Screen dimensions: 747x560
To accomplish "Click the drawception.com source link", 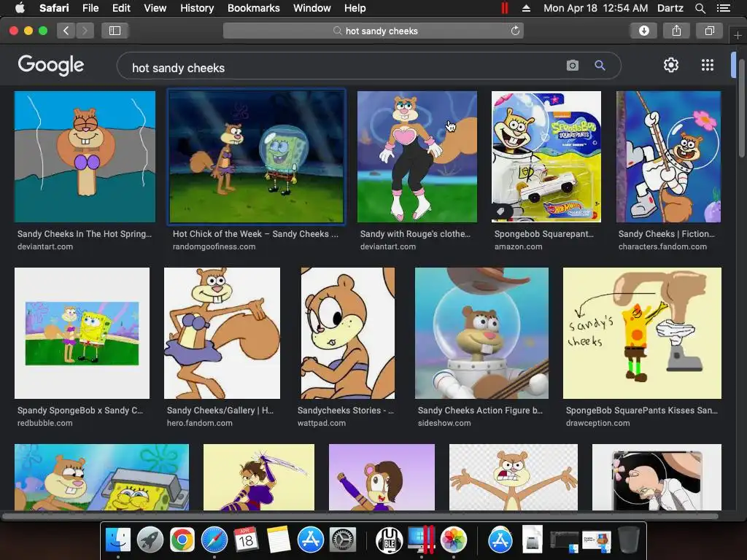I will [598, 423].
